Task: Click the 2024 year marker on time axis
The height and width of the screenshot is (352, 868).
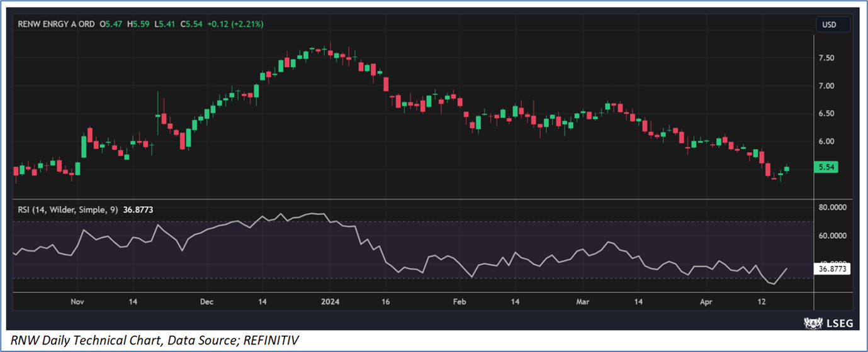Action: click(330, 302)
